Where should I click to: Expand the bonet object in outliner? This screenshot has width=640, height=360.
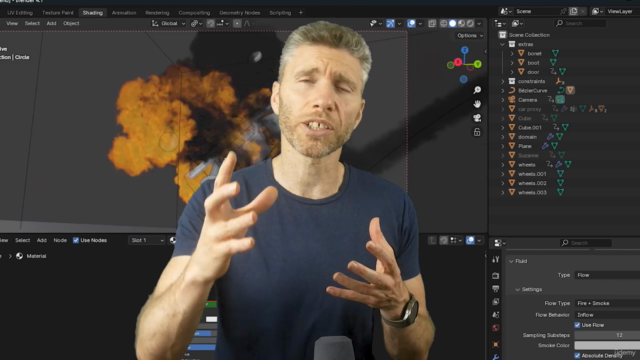[x=512, y=53]
